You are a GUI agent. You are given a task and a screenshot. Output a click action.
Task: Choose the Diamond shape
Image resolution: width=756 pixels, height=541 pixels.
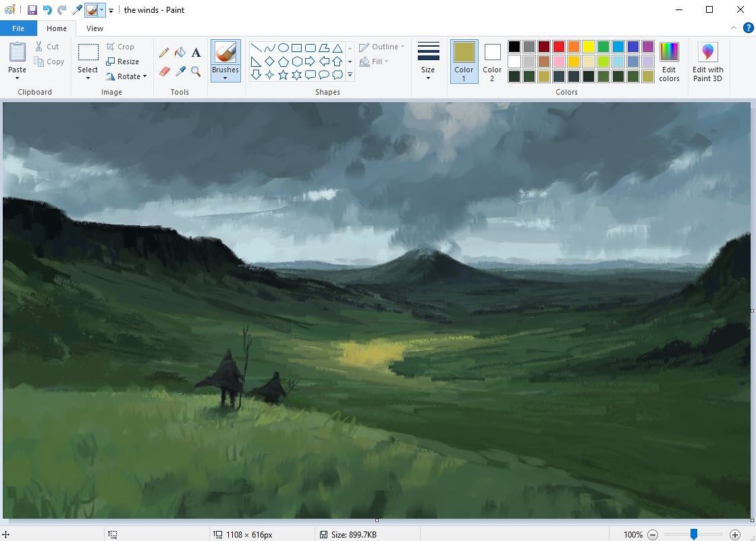click(x=270, y=61)
